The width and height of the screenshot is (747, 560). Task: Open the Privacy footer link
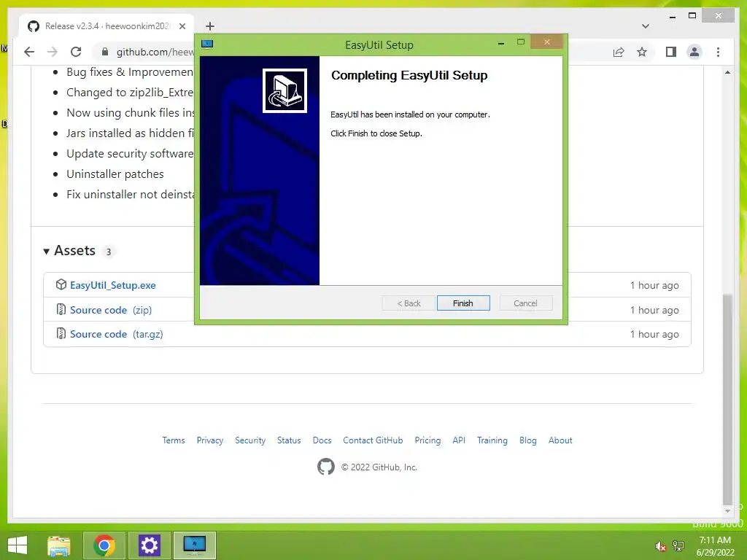click(210, 440)
